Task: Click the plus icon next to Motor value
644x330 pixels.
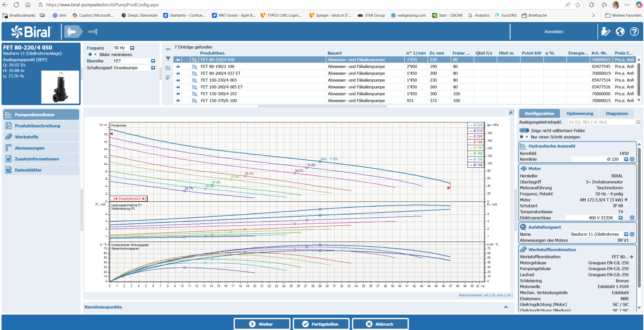Action: coord(626,200)
